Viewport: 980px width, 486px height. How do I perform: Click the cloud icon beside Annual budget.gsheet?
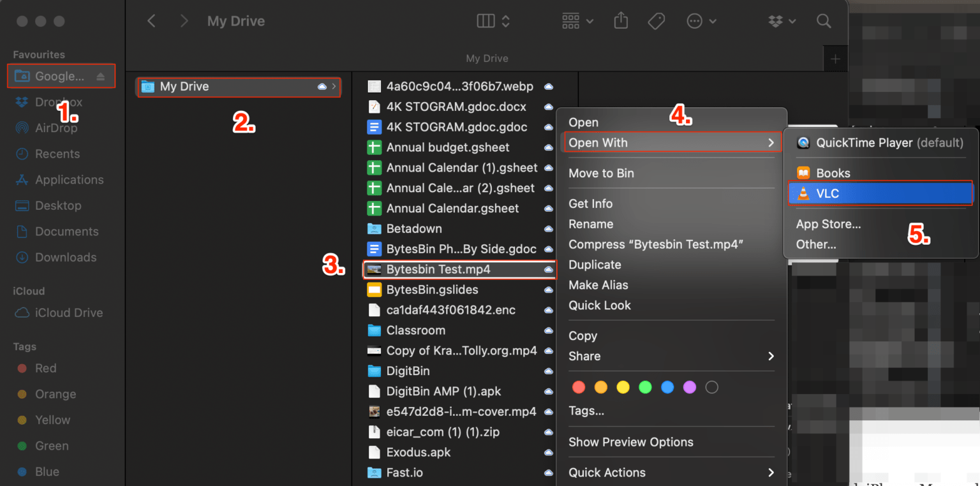(x=548, y=147)
